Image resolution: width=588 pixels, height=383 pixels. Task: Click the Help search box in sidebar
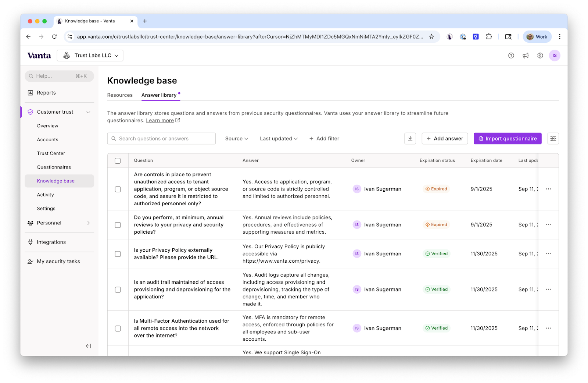click(59, 76)
